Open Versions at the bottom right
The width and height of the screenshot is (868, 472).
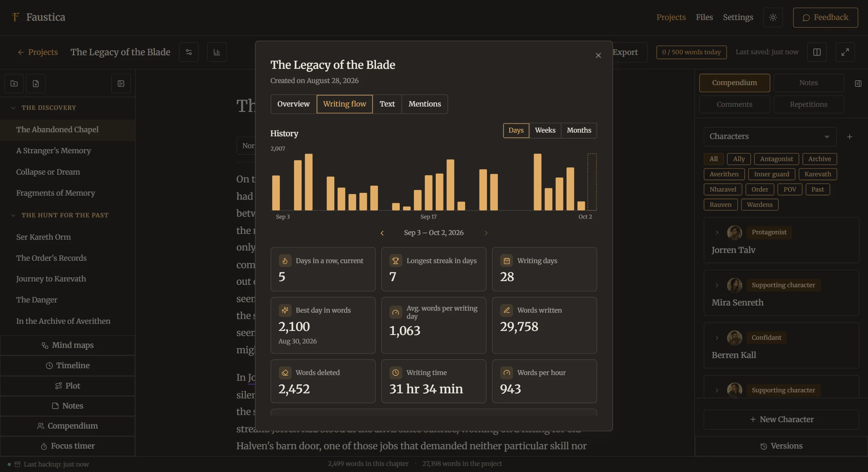(781, 446)
